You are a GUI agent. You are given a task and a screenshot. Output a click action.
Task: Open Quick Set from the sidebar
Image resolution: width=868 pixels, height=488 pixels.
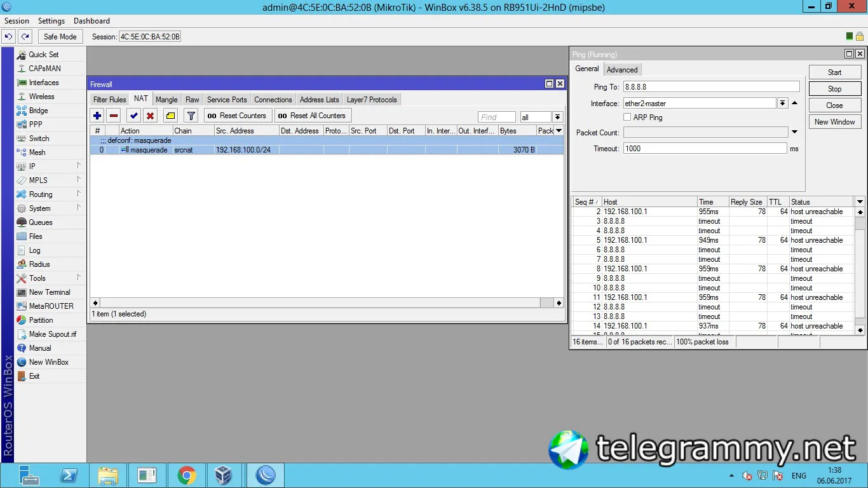pyautogui.click(x=43, y=55)
